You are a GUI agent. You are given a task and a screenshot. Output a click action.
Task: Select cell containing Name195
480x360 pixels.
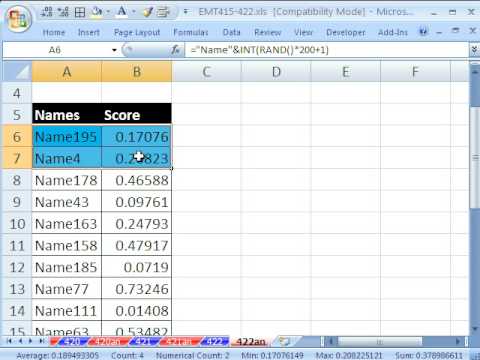point(67,137)
